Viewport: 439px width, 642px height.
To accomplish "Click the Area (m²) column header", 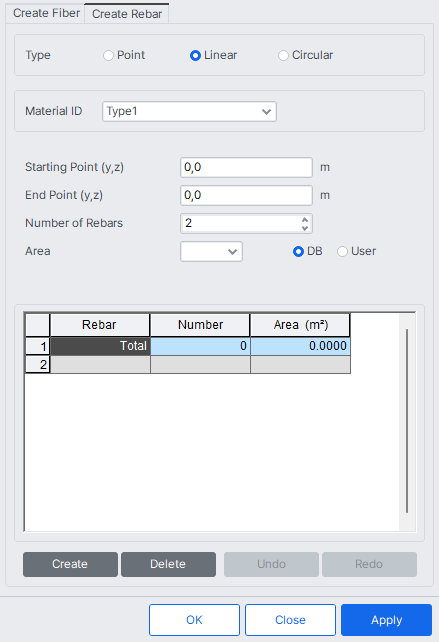I will click(x=300, y=325).
